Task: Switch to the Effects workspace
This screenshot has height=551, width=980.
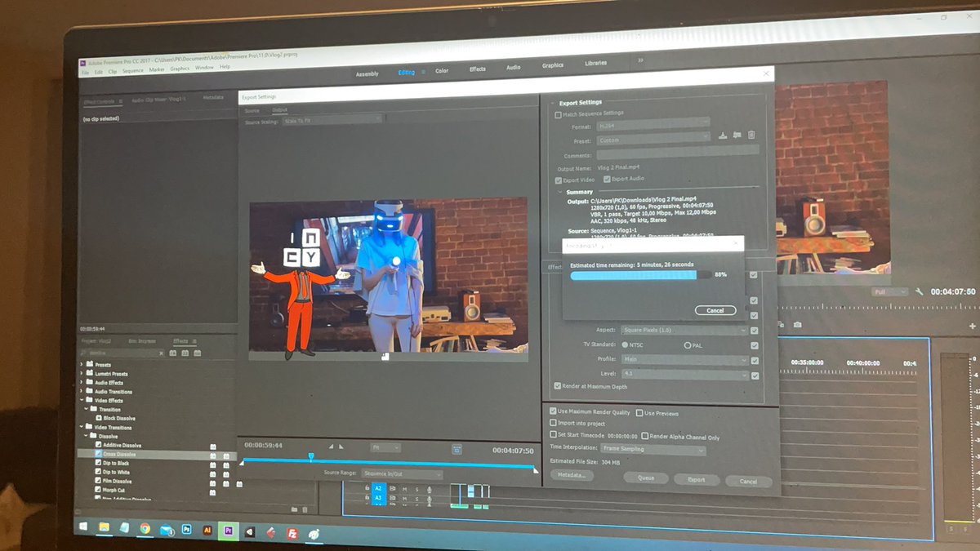Action: [x=478, y=69]
